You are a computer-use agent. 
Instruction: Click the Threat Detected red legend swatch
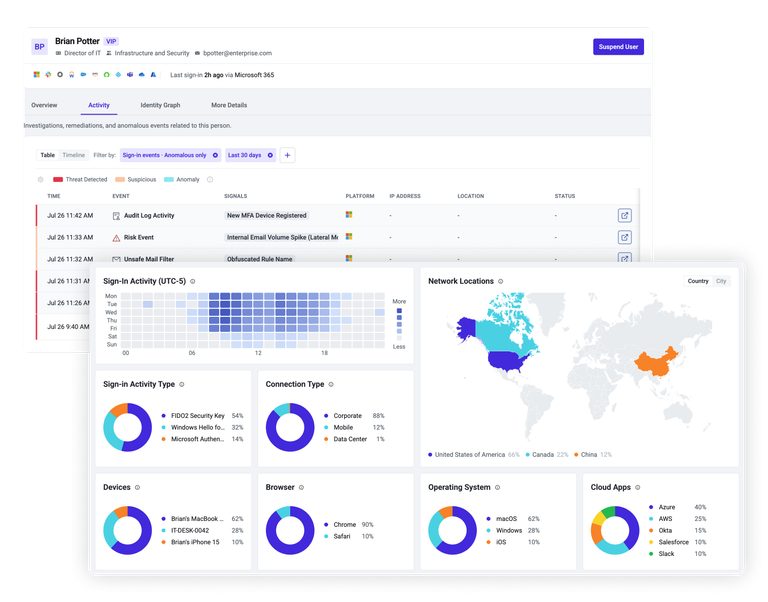58,179
